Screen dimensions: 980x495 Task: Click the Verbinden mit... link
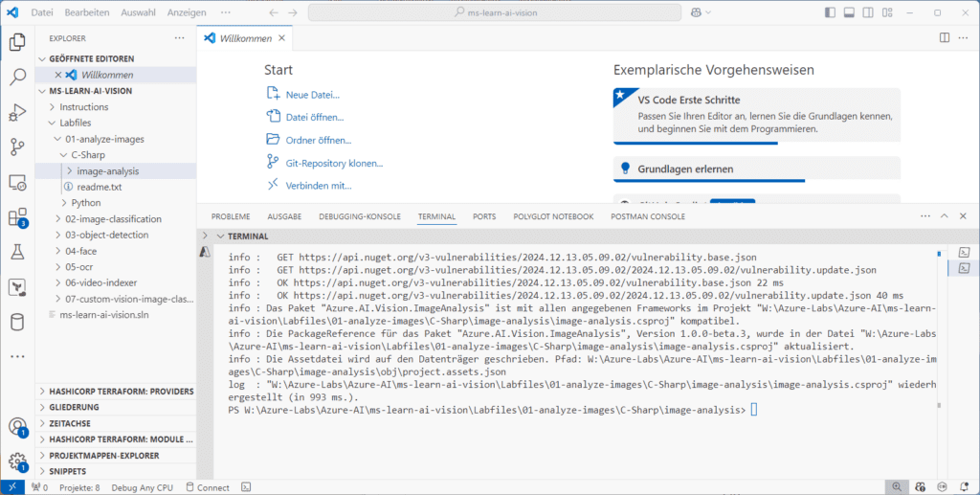click(x=318, y=186)
